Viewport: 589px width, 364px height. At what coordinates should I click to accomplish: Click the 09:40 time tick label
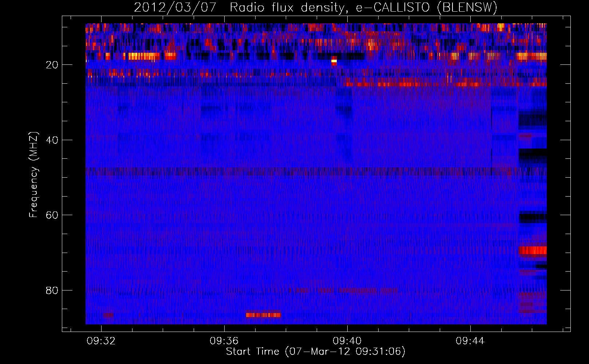(x=347, y=341)
